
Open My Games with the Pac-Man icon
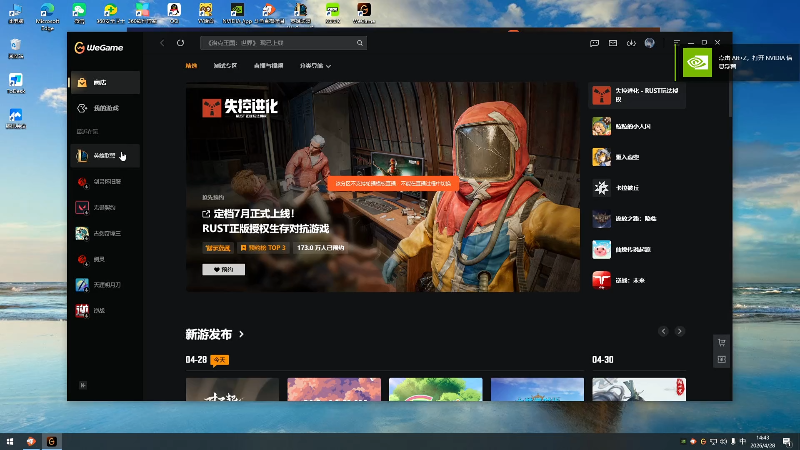coord(105,108)
